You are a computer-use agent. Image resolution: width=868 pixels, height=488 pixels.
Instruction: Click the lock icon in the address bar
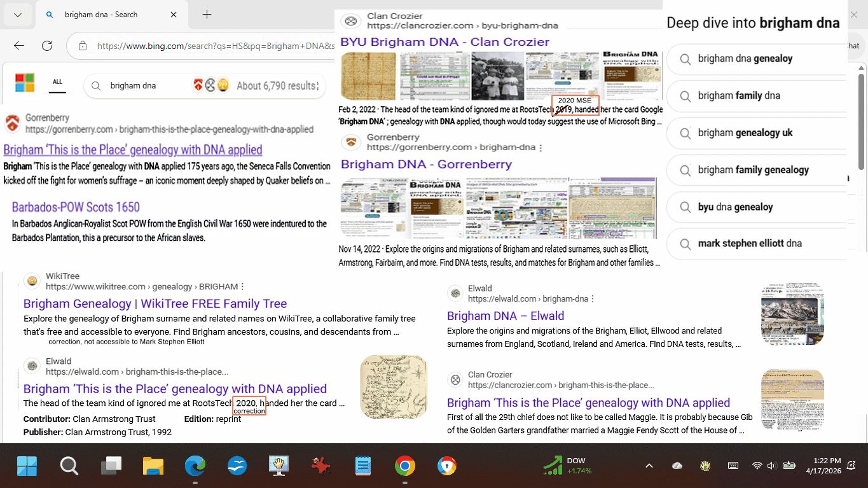(83, 46)
